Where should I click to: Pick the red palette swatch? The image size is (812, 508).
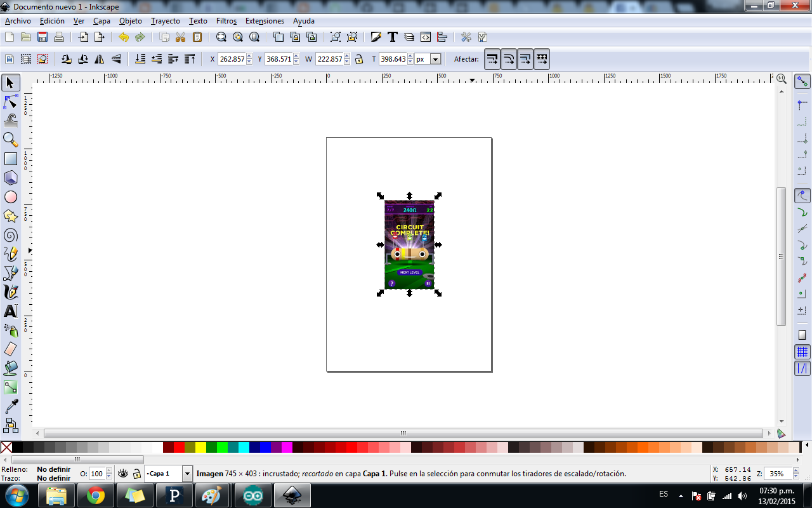tap(179, 447)
